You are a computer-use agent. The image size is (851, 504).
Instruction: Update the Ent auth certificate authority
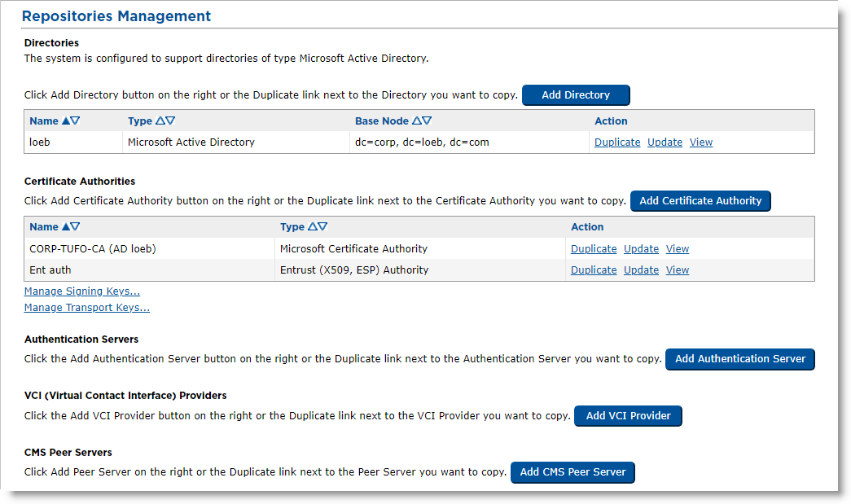641,270
